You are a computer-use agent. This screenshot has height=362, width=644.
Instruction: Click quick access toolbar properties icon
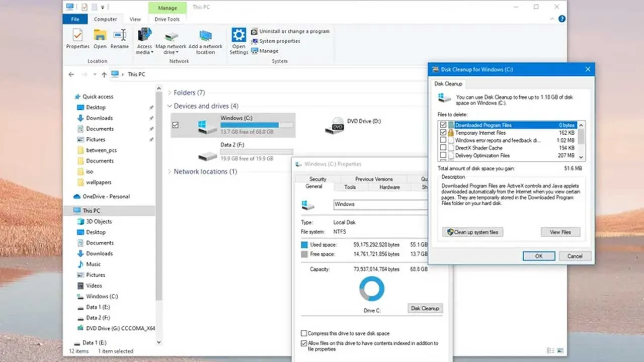tap(85, 7)
